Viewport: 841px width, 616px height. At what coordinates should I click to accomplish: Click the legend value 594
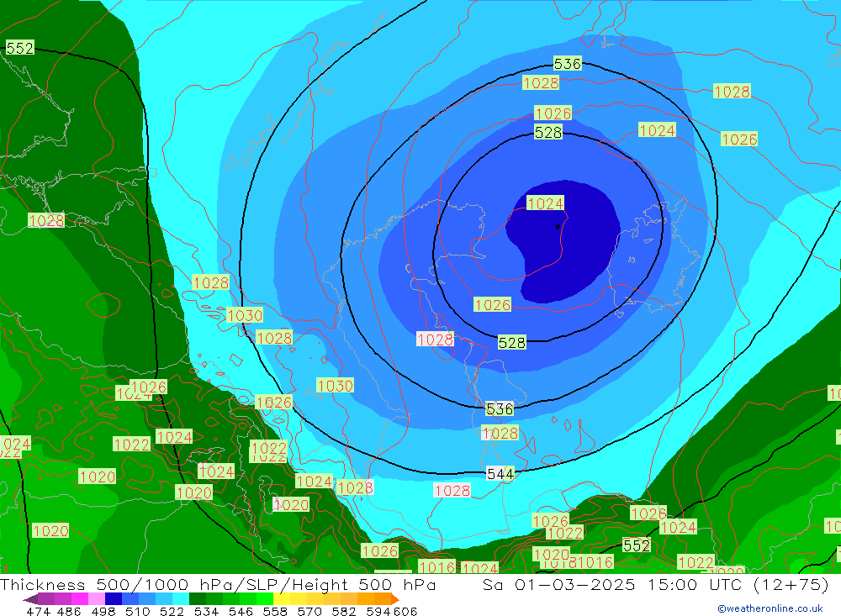coord(378,611)
